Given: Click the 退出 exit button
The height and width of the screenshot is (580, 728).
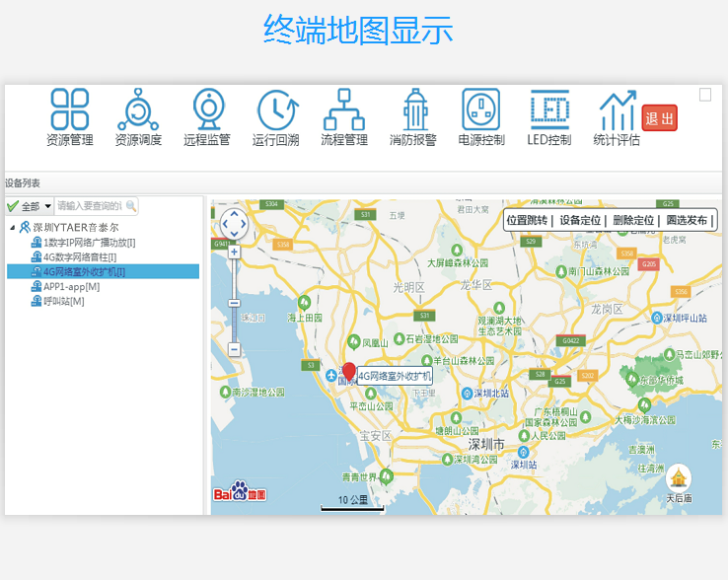Looking at the screenshot, I should point(659,119).
